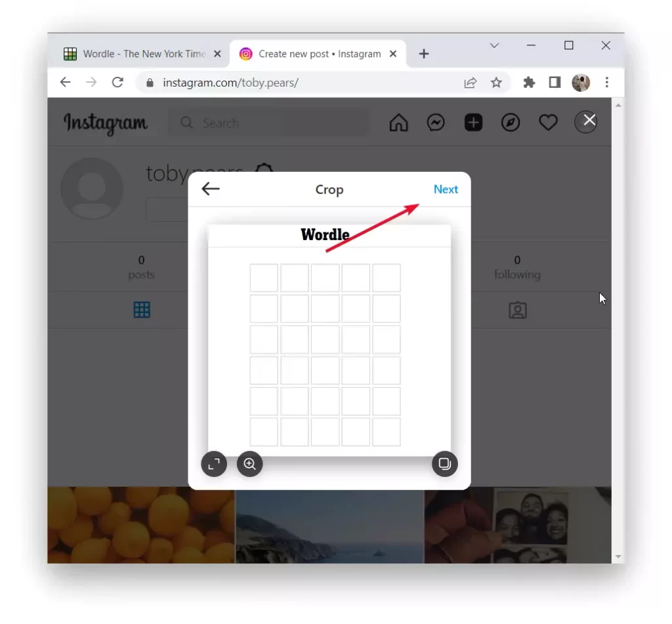Screen dimensions: 672x624
Task: Go back using the Crop dialog arrow
Action: [x=211, y=188]
